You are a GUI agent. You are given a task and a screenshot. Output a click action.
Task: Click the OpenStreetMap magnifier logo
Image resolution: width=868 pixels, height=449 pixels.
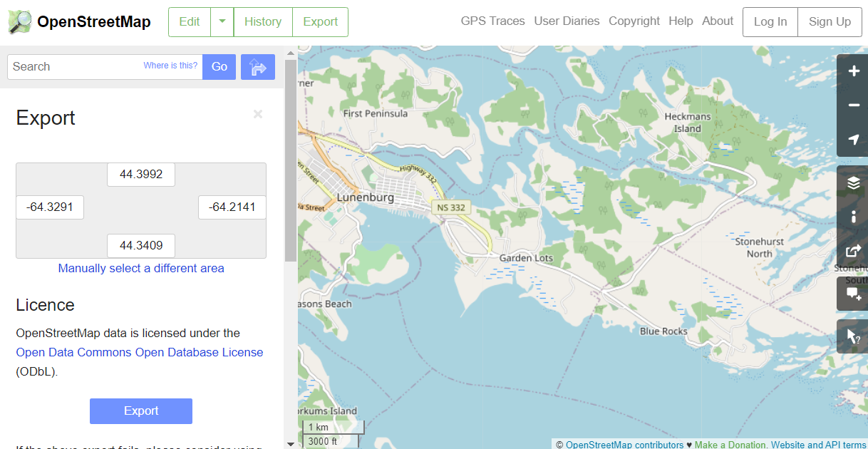point(20,22)
